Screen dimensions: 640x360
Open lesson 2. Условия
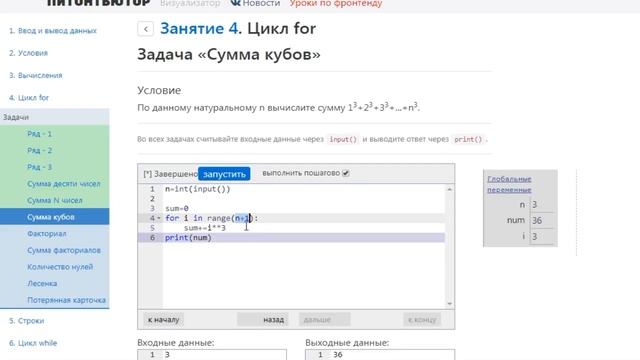pos(28,53)
